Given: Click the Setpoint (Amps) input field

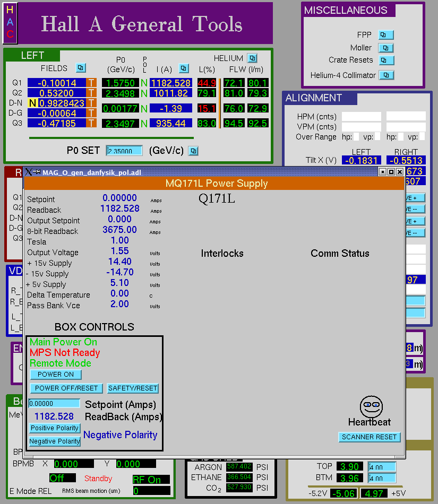Looking at the screenshot, I should tap(54, 403).
